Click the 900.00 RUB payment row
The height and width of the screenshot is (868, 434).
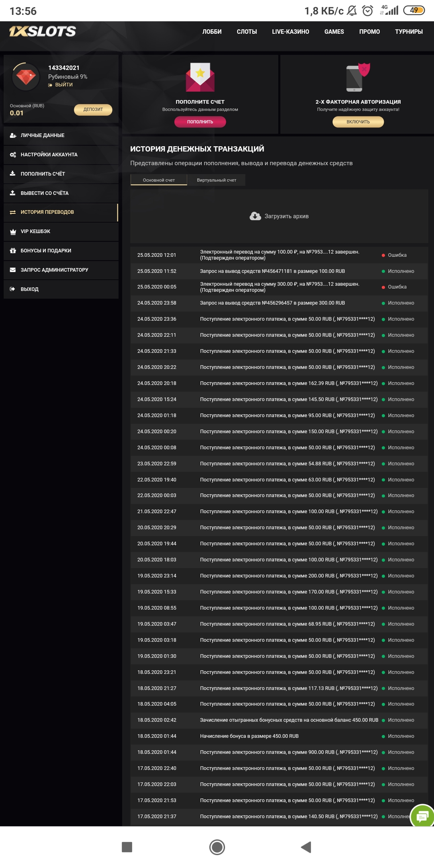coord(279,752)
